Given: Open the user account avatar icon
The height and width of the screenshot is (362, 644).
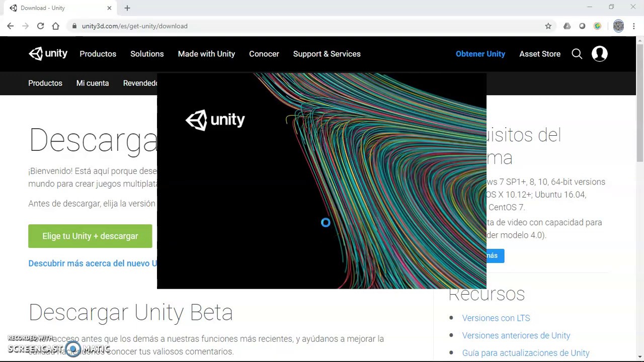Looking at the screenshot, I should tap(600, 54).
